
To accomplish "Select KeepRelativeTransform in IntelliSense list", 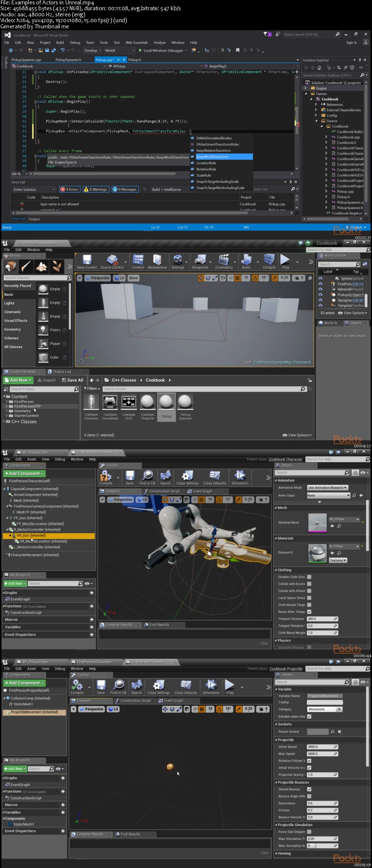I will point(214,151).
